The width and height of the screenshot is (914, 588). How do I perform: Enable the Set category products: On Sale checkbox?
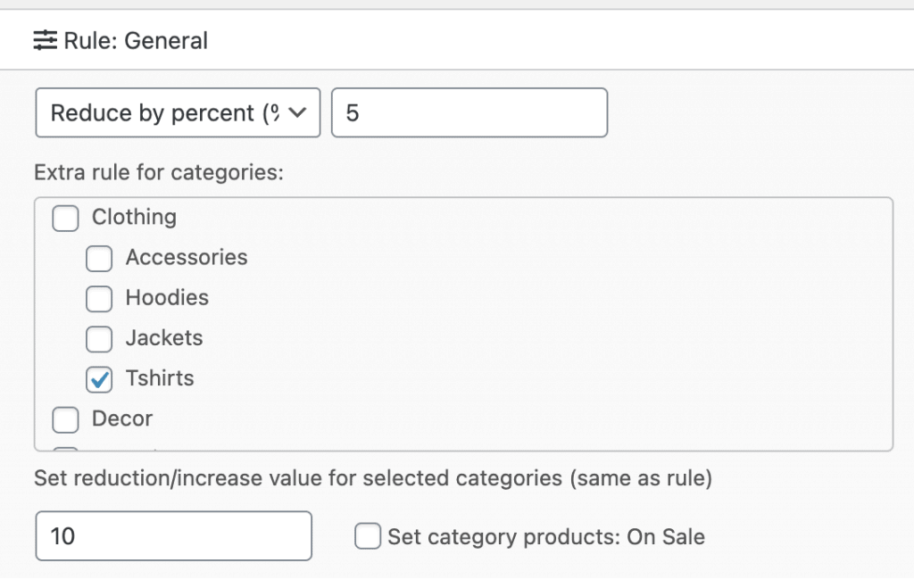[x=368, y=536]
